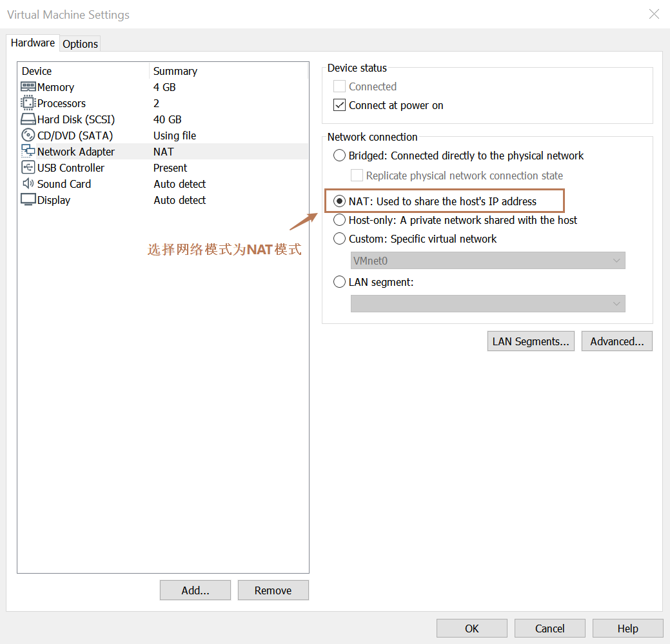Select the Hard Disk (SCSI) label

(x=76, y=119)
